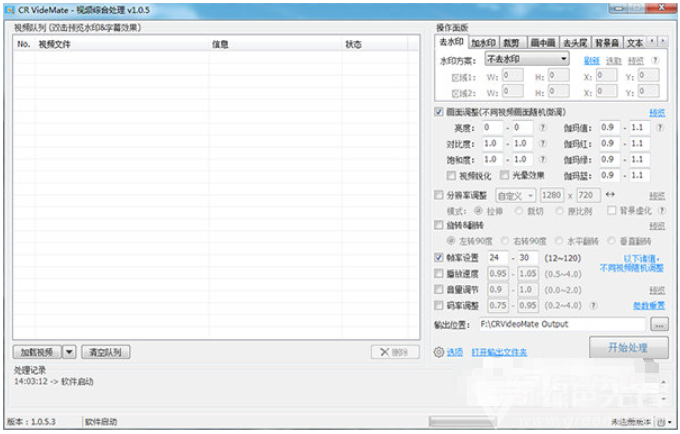The width and height of the screenshot is (680, 434).
Task: Open help icon next to 伽玛值 range
Action: [660, 127]
